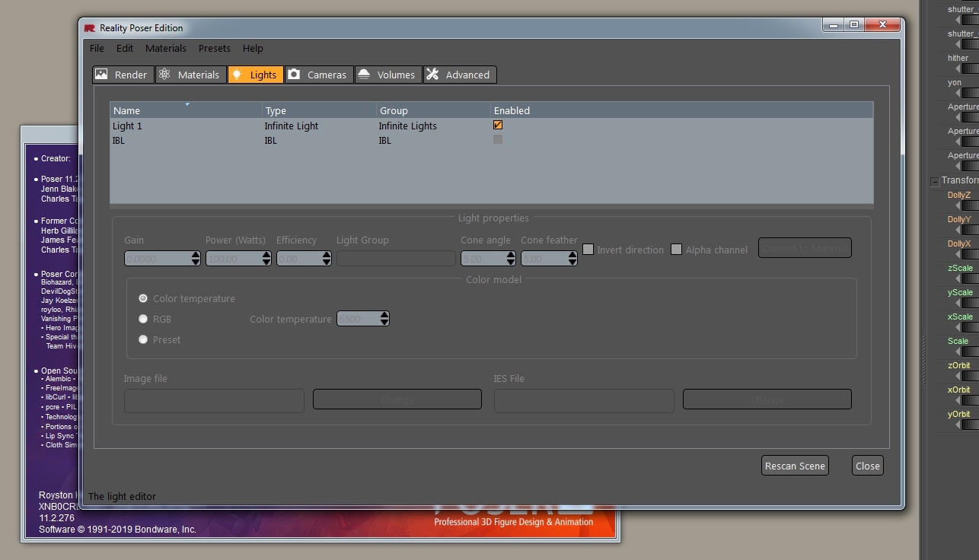Click the Infinite Lights group cell

[408, 126]
